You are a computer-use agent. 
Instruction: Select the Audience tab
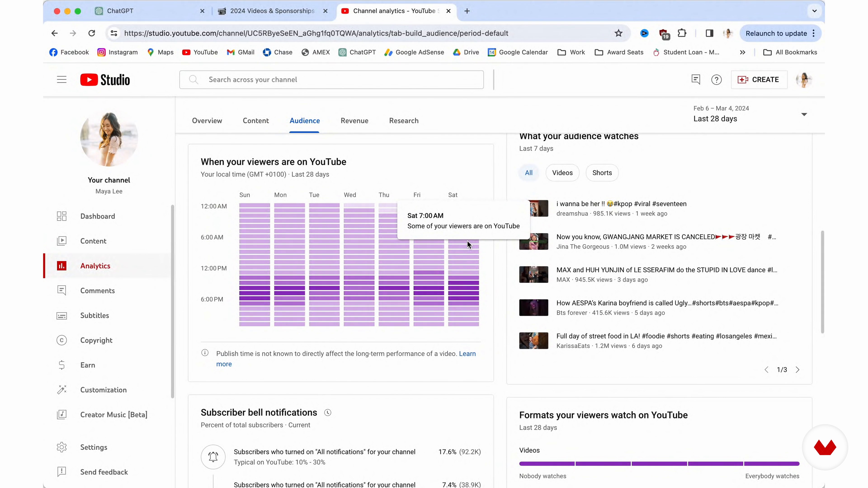(305, 121)
